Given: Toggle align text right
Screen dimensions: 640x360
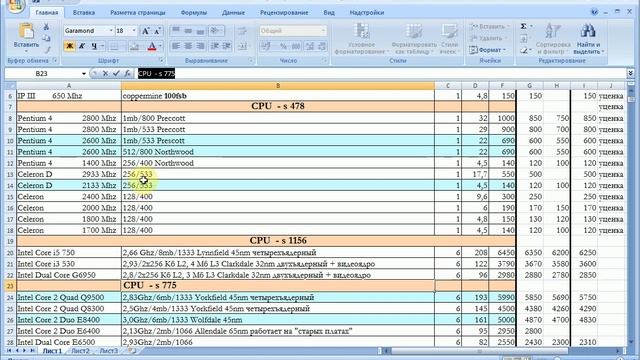Looking at the screenshot, I should (x=200, y=46).
